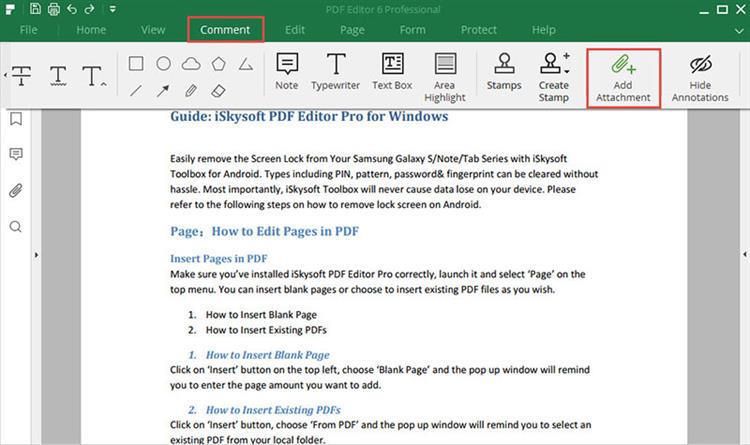
Task: Select the Caret insert text tool
Action: [x=94, y=76]
